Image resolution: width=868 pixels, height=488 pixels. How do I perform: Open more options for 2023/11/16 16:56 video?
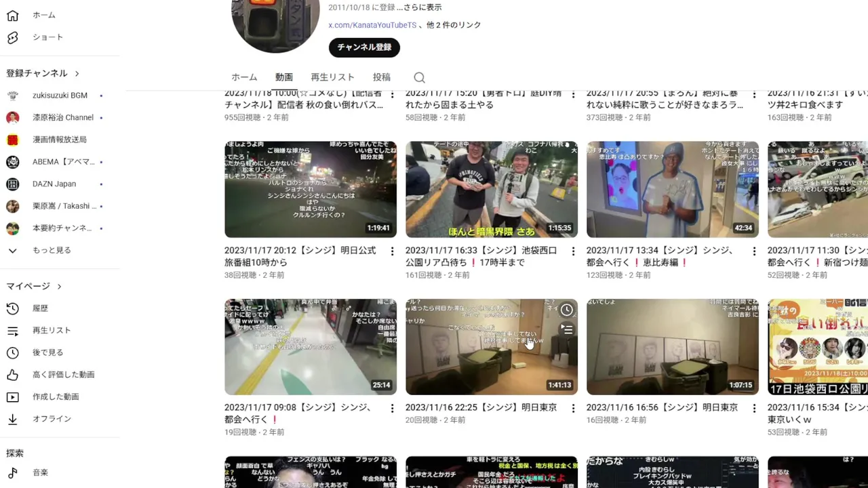coord(754,409)
